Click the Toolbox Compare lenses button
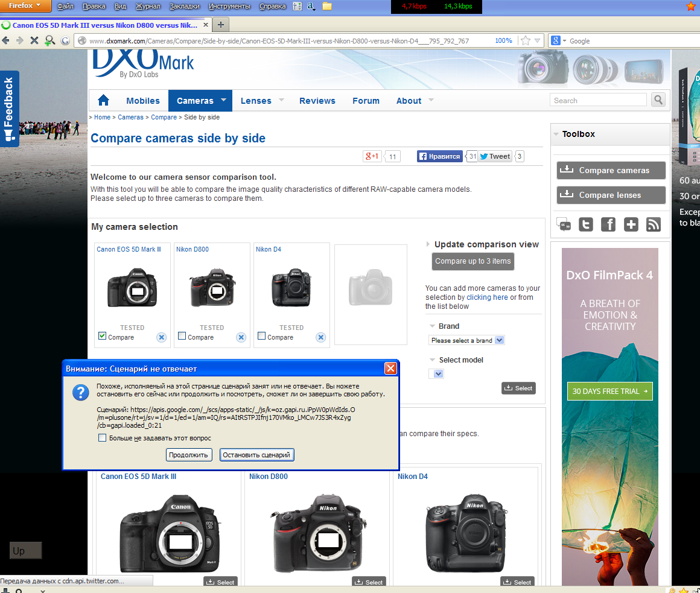 click(x=611, y=195)
